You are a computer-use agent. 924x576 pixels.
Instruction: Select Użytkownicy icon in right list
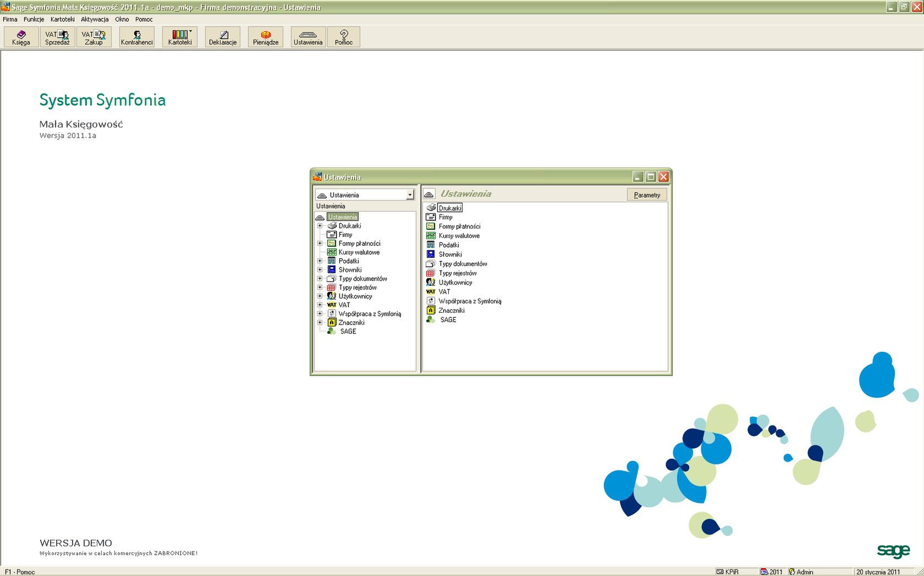(431, 283)
